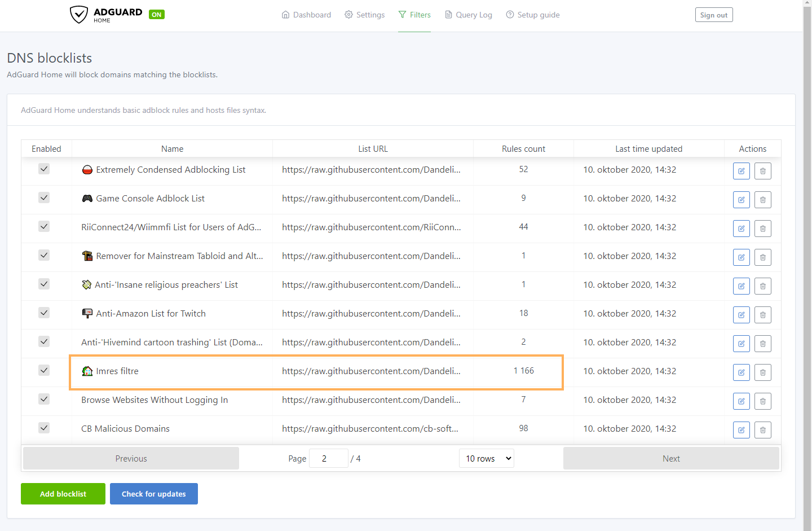Click the Add blocklist button
The width and height of the screenshot is (812, 531).
click(x=63, y=494)
